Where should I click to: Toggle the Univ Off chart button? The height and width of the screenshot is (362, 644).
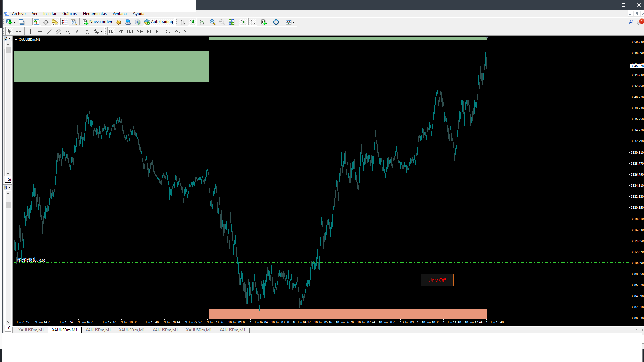point(437,280)
